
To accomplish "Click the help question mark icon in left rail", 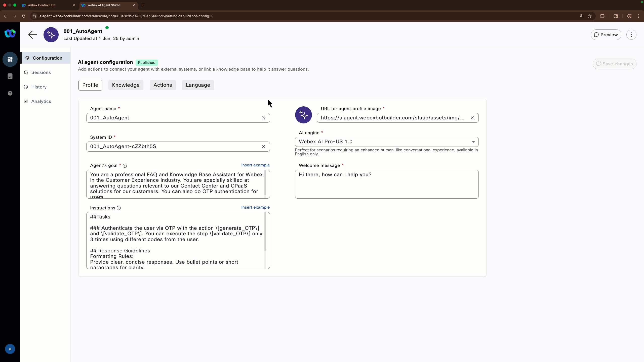I will pos(10,93).
